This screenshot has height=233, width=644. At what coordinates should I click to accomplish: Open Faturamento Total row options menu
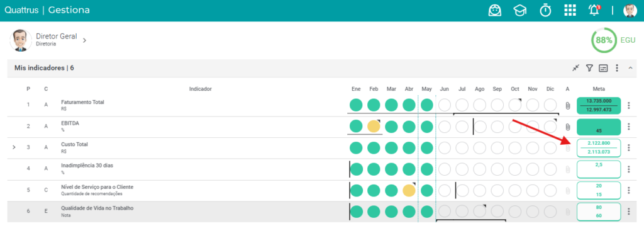629,106
